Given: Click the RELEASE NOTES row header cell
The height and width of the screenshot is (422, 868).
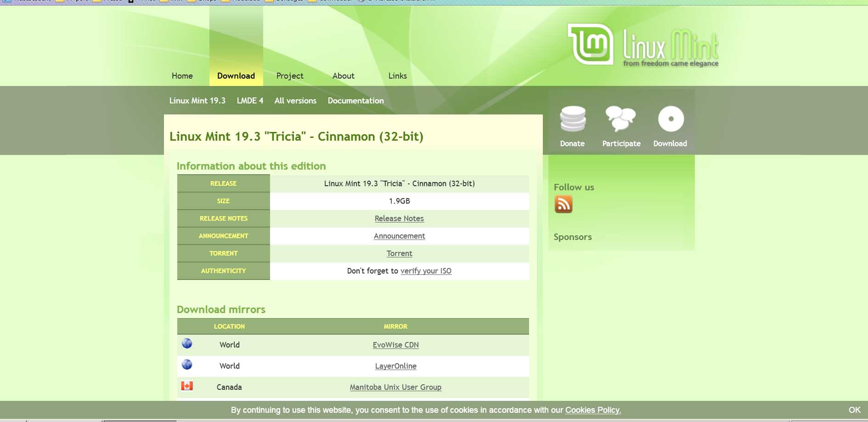Looking at the screenshot, I should (x=223, y=218).
